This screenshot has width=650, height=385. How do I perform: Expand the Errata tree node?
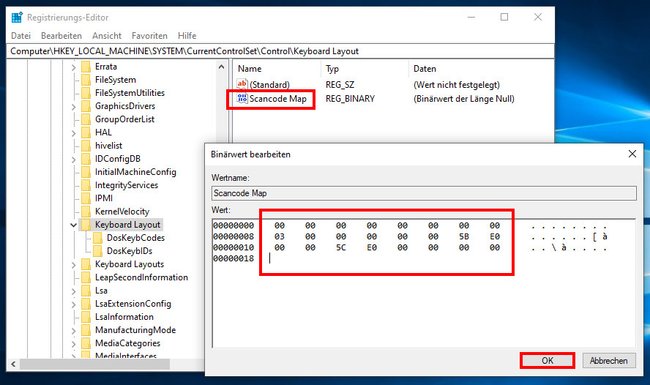click(x=73, y=67)
